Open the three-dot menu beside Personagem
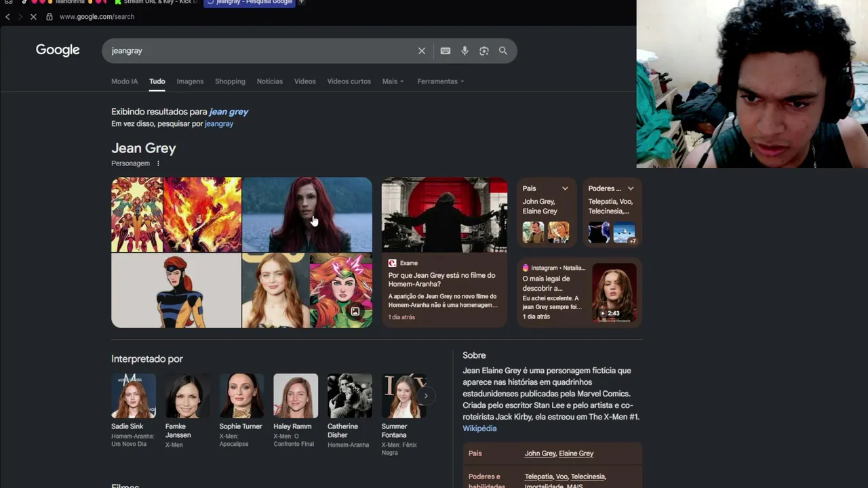Screen dimensions: 868x488 coord(159,163)
